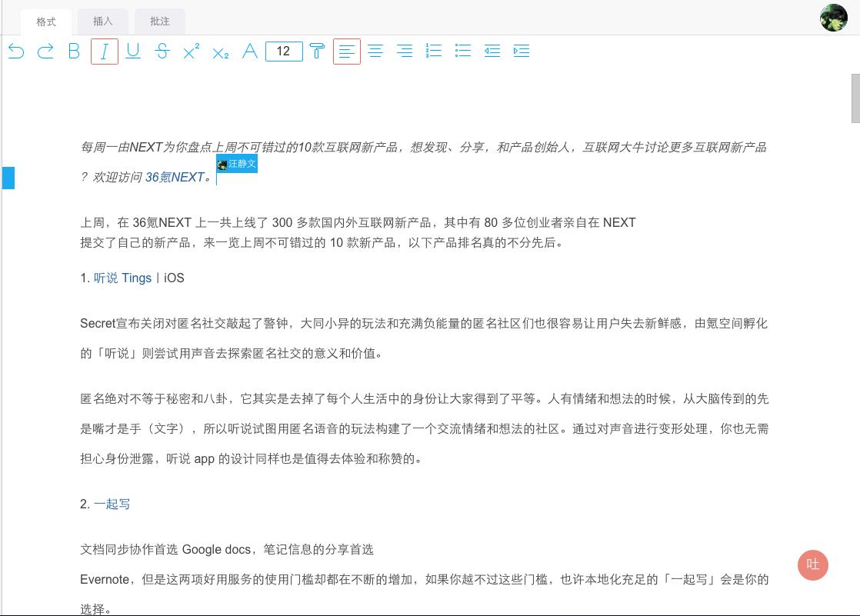Align text to the left
Viewport: 860px width, 616px height.
pos(347,52)
